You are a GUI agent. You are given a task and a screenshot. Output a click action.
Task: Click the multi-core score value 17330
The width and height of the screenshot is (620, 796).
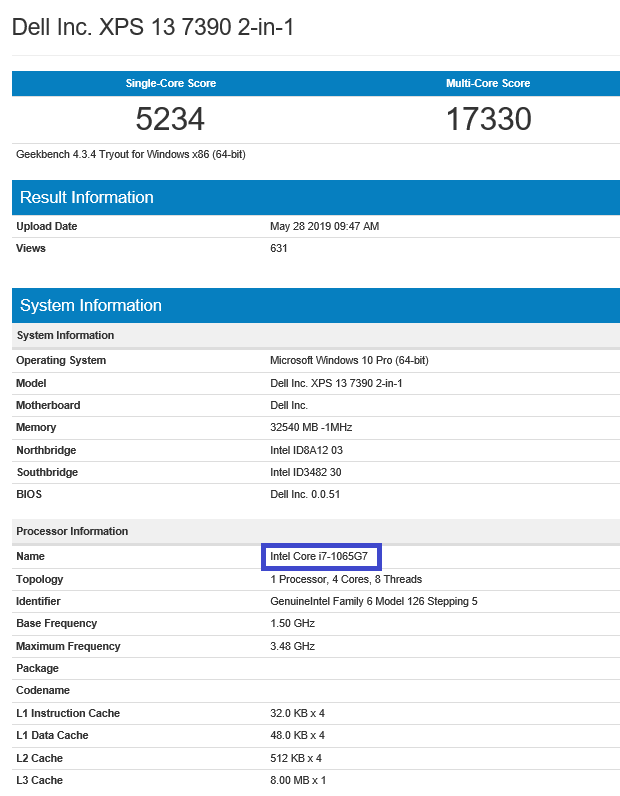[488, 119]
